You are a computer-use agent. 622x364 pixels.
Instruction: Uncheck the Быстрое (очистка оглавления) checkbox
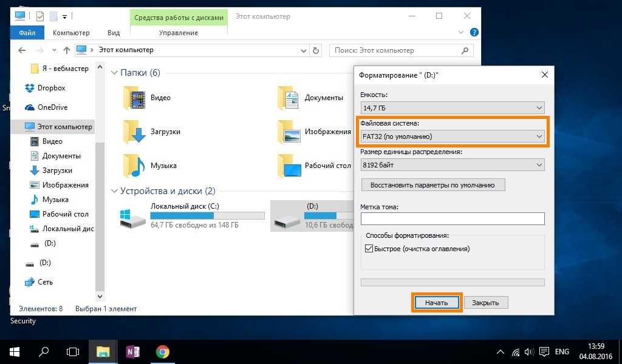click(369, 249)
